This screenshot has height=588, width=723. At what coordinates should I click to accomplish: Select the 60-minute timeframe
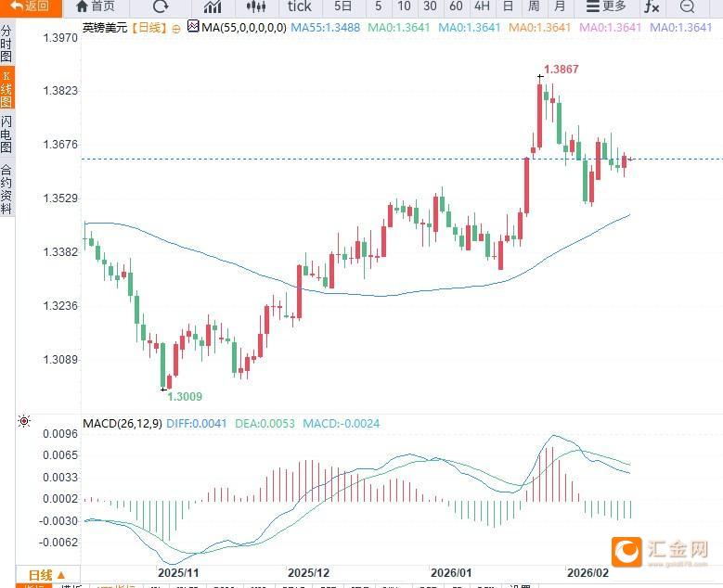[x=456, y=6]
